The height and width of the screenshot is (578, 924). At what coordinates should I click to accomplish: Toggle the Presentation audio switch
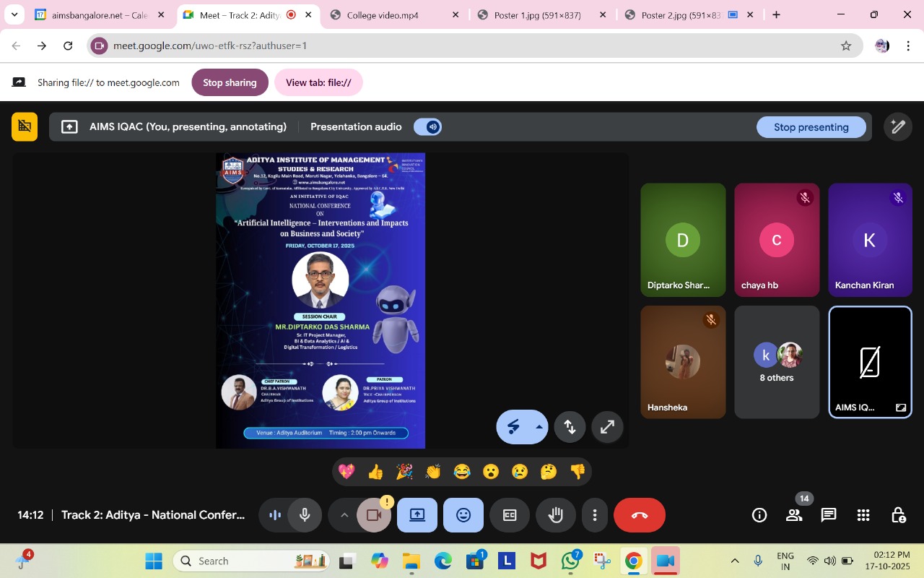[427, 127]
